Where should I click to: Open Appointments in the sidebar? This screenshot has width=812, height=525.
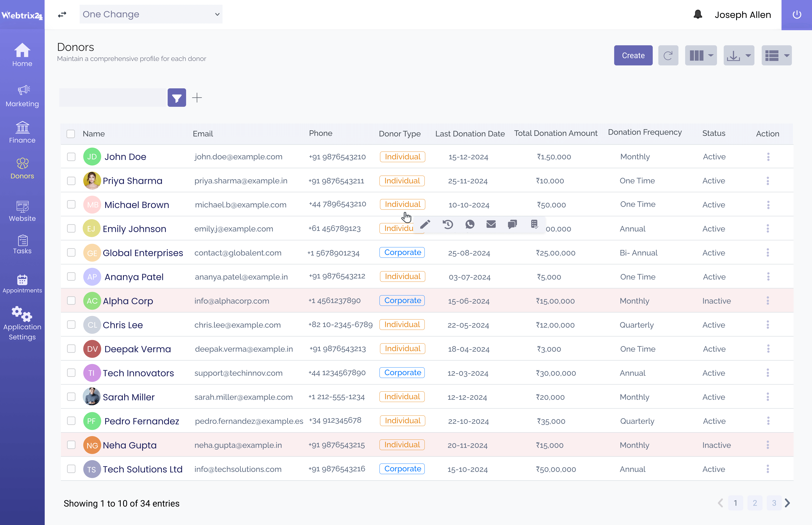22,284
